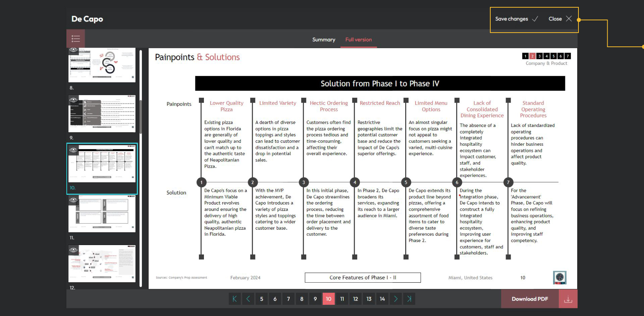Click section indicator 2 on slide
This screenshot has width=644, height=316.
(532, 56)
